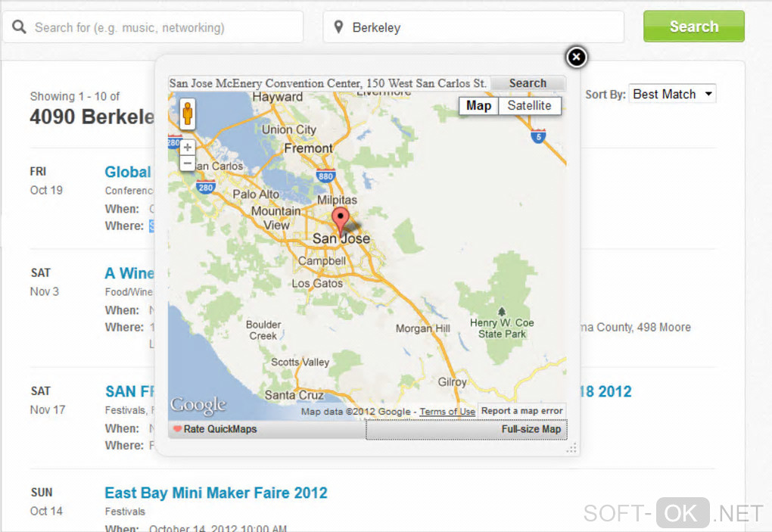Zoom out the map with minus button
This screenshot has height=532, width=772.
(188, 163)
